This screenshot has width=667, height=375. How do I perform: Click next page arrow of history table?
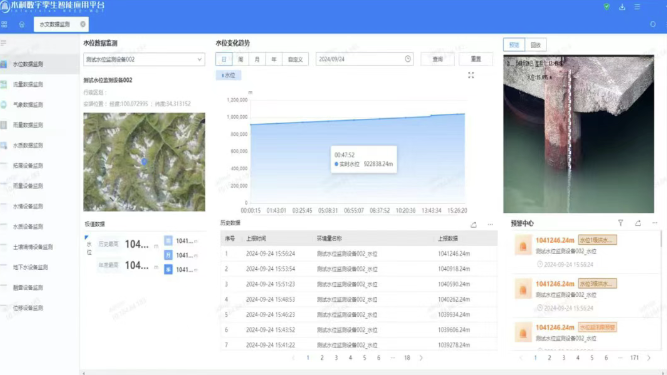421,358
